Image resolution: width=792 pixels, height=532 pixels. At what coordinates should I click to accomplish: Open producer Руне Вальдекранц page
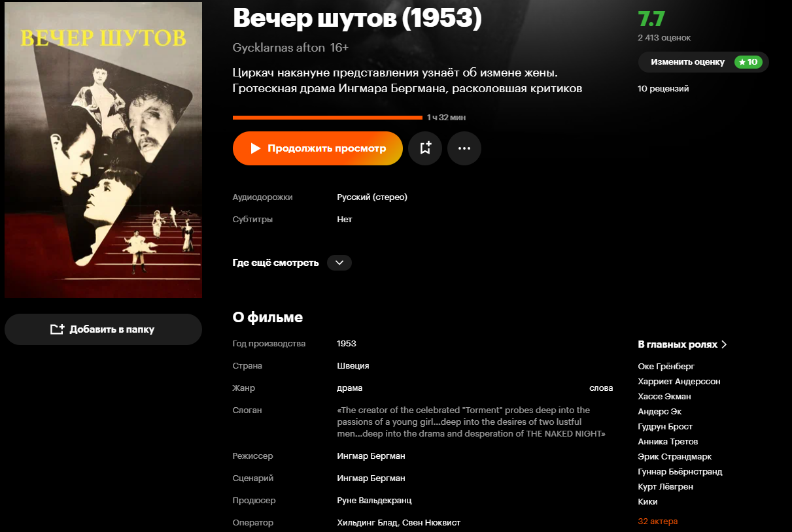(374, 501)
